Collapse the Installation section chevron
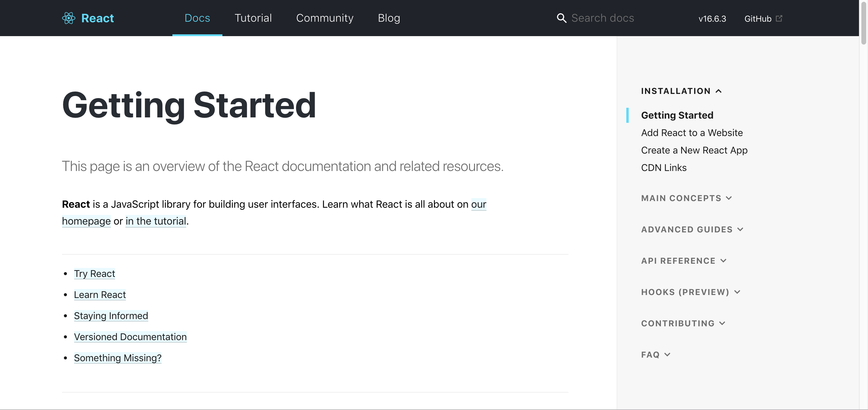The image size is (868, 410). click(719, 91)
